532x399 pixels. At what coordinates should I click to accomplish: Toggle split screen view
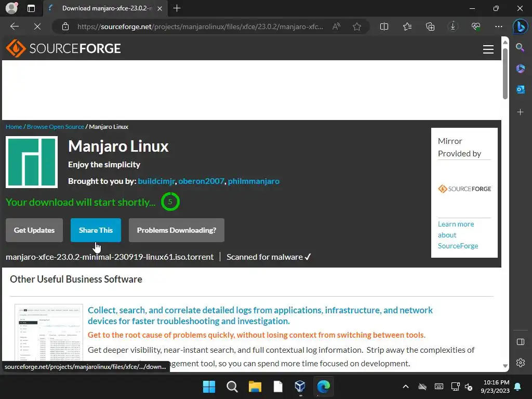[x=384, y=26]
